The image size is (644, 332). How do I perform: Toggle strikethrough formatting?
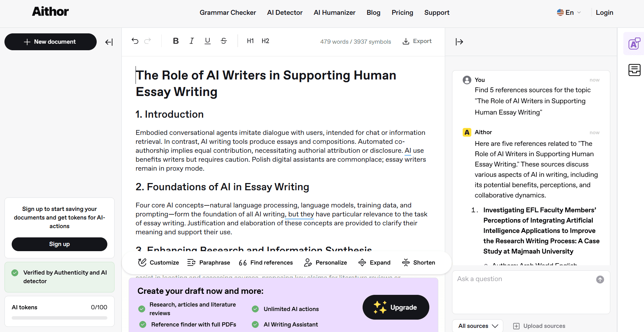[x=224, y=41]
